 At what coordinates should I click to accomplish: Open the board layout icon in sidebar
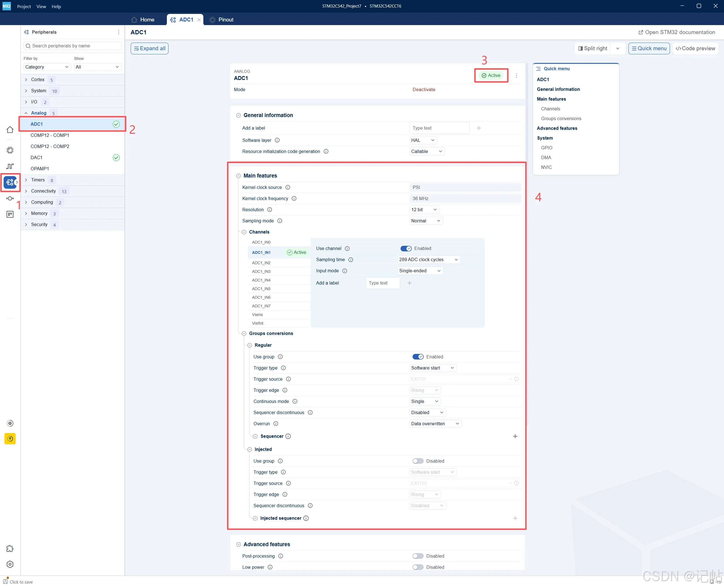tap(10, 214)
